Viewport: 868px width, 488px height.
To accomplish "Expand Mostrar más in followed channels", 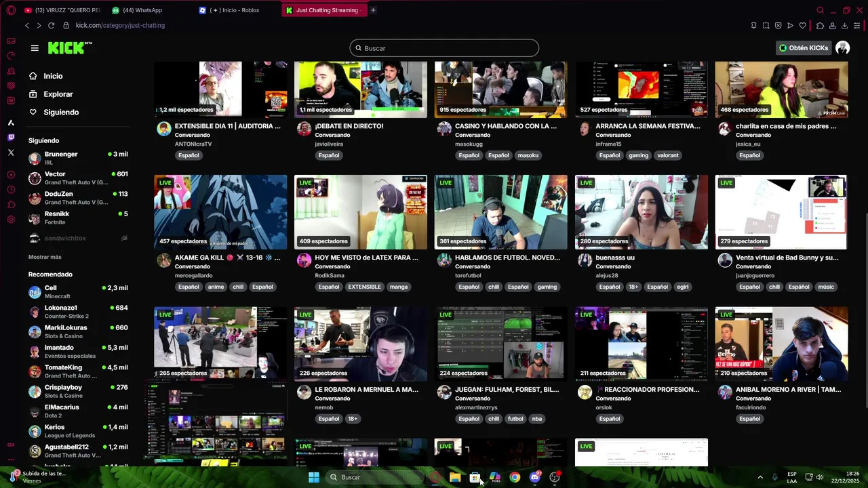I will click(45, 257).
